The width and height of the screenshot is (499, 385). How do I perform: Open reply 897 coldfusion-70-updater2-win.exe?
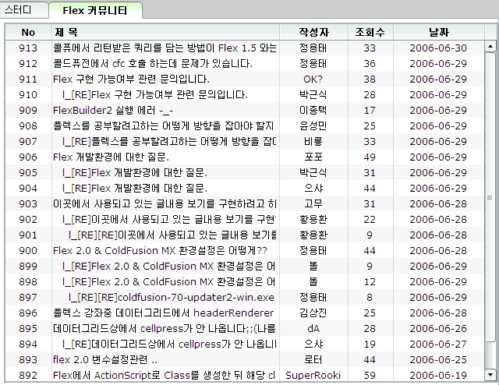171,298
